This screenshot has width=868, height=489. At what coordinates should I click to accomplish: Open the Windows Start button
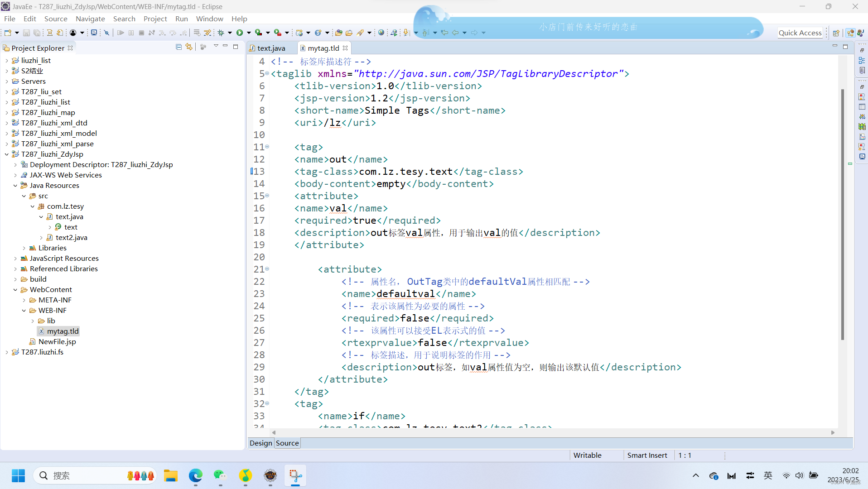(18, 476)
